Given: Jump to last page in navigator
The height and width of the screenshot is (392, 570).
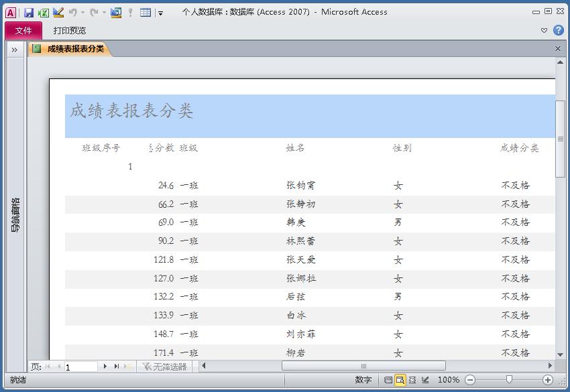Looking at the screenshot, I should [x=117, y=367].
